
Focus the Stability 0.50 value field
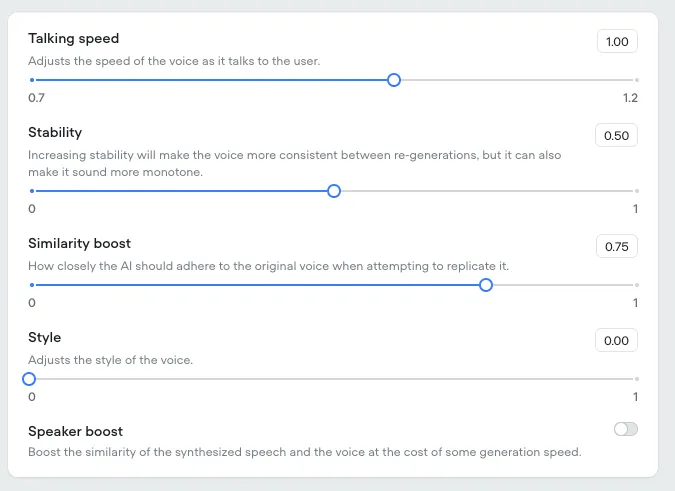[x=616, y=135]
